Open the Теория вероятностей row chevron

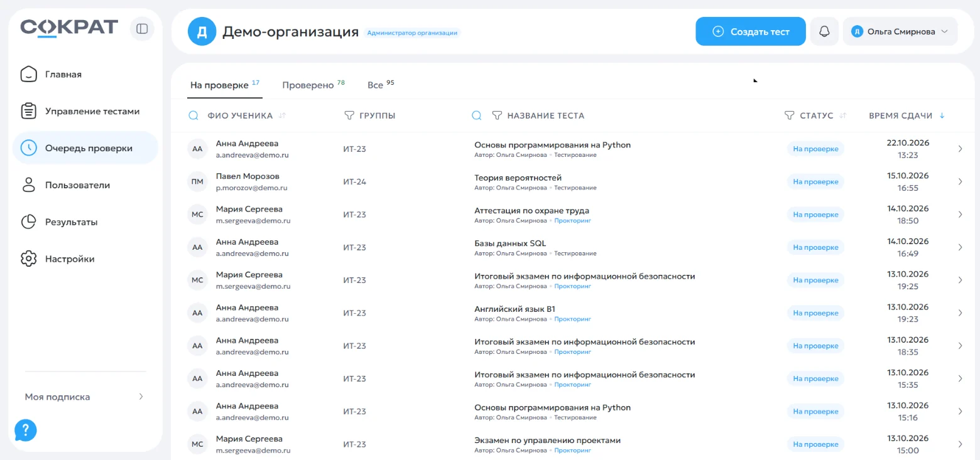tap(960, 182)
